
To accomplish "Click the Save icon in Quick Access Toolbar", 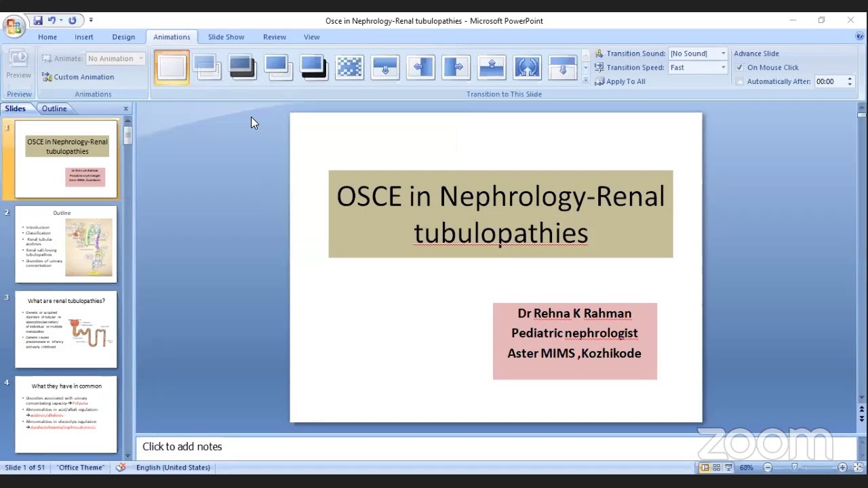I will pos(38,21).
